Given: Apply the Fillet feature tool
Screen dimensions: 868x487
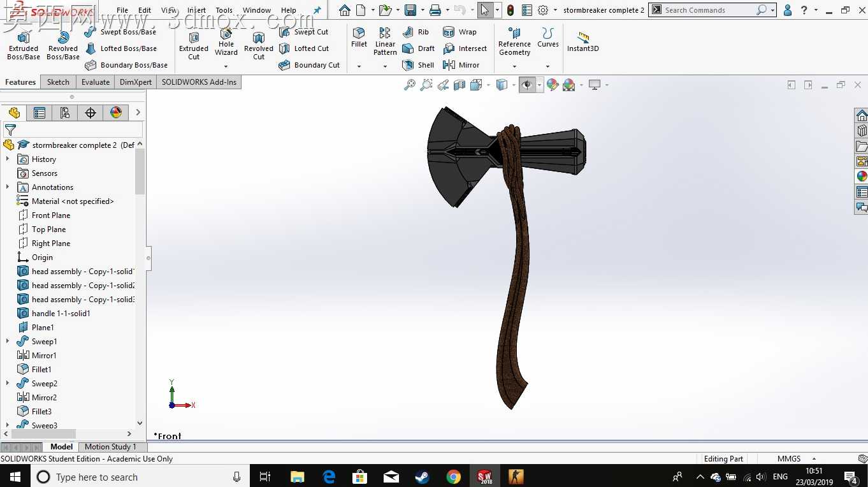Looking at the screenshot, I should pyautogui.click(x=359, y=38).
